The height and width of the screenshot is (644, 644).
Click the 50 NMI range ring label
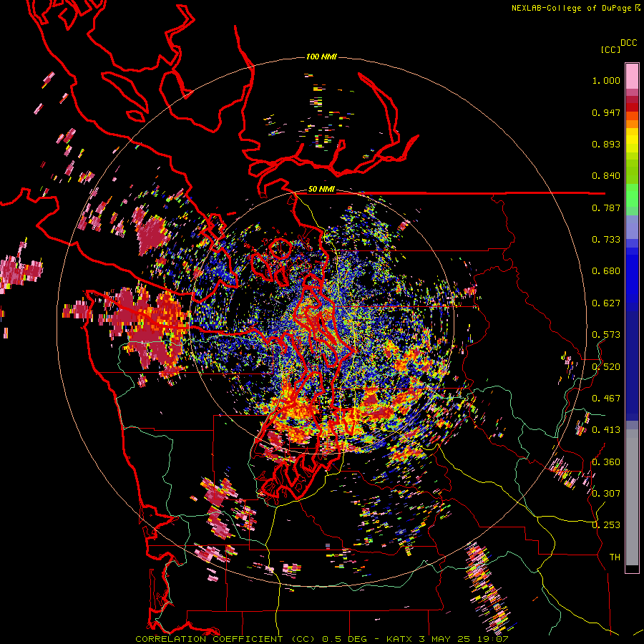point(321,190)
